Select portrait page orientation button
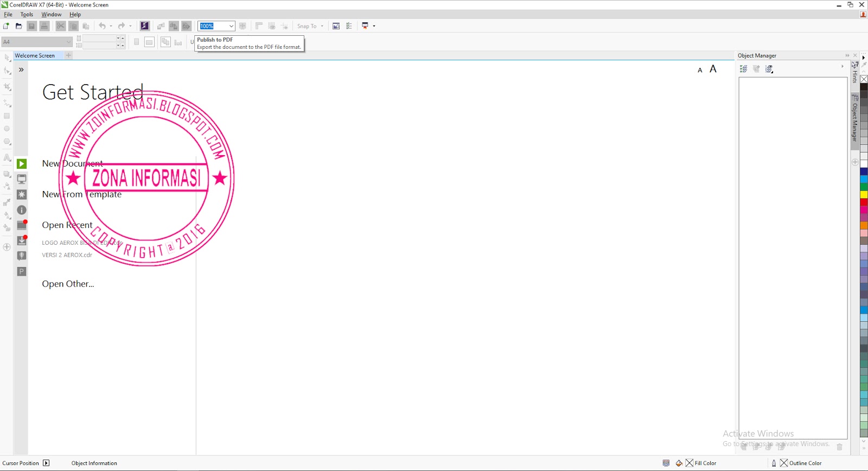The height and width of the screenshot is (471, 868). [x=136, y=42]
